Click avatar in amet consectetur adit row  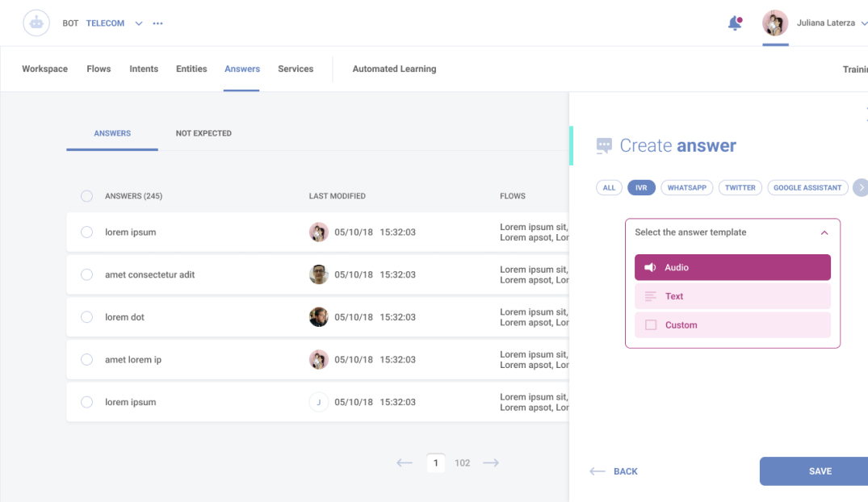tap(319, 274)
